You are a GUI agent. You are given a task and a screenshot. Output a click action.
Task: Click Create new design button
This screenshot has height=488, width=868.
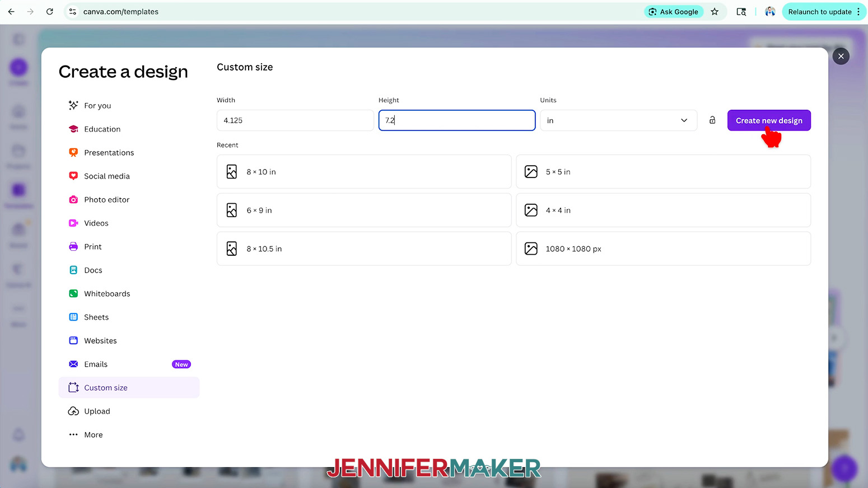(769, 120)
